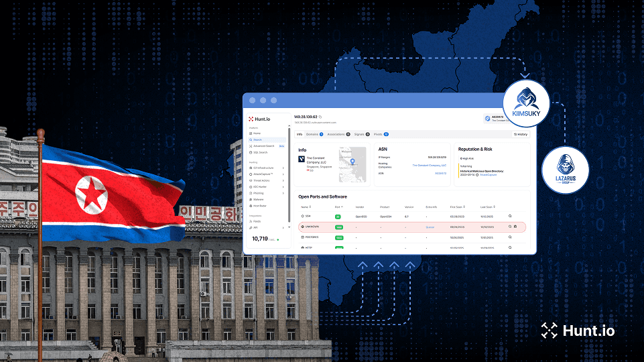Click the map location pin
The height and width of the screenshot is (362, 644).
[x=352, y=162]
